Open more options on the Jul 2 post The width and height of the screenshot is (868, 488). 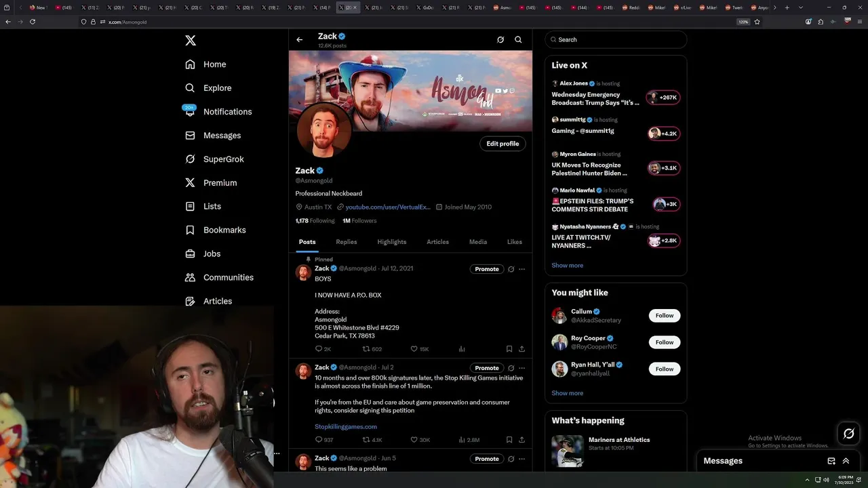tap(521, 368)
